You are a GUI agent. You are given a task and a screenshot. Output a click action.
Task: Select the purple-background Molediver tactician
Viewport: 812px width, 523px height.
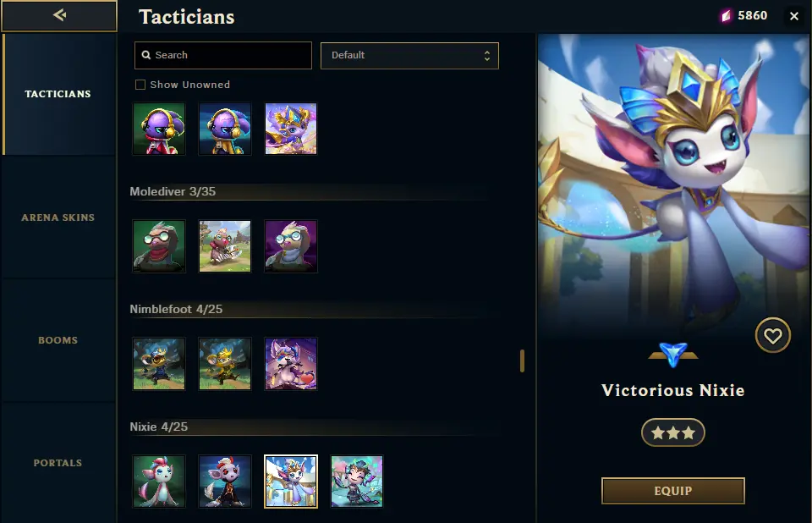pos(290,246)
